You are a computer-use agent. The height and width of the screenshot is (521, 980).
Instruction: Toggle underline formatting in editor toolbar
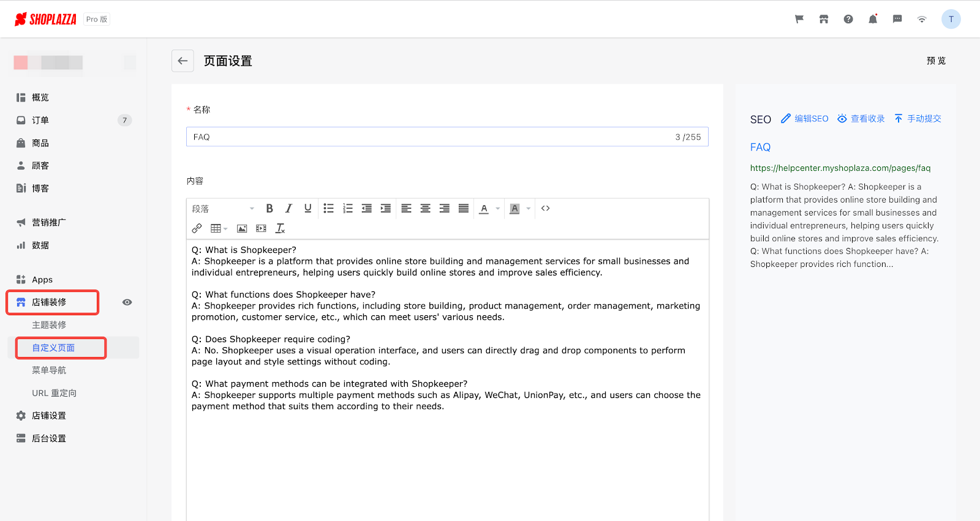click(x=307, y=209)
